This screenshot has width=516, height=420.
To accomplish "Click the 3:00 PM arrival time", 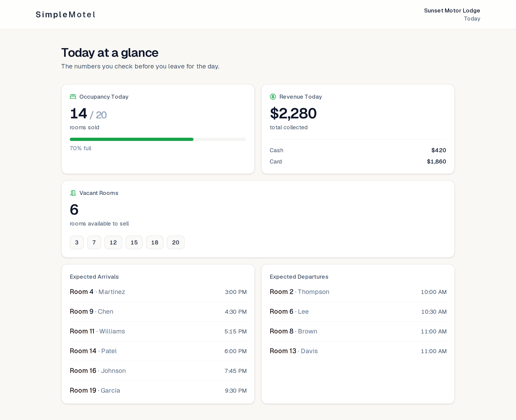I will point(236,292).
